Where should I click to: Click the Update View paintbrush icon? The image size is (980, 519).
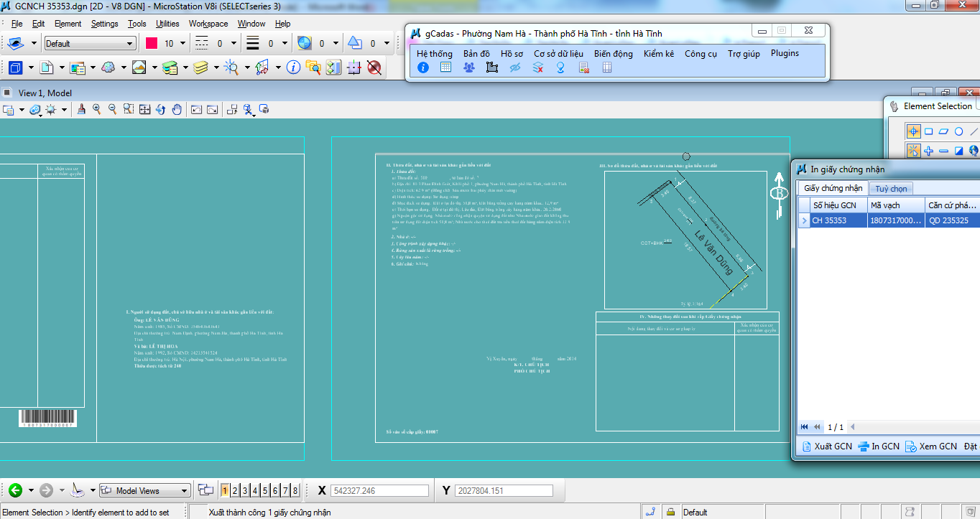pyautogui.click(x=81, y=109)
